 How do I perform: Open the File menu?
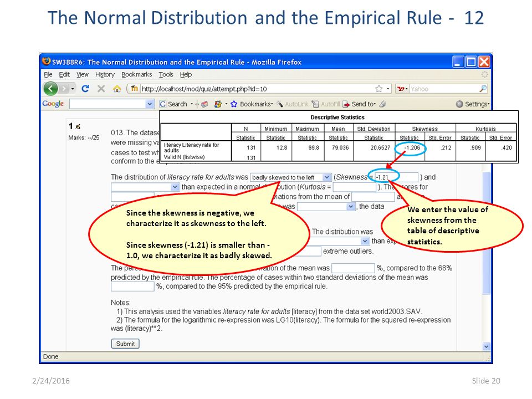(48, 74)
